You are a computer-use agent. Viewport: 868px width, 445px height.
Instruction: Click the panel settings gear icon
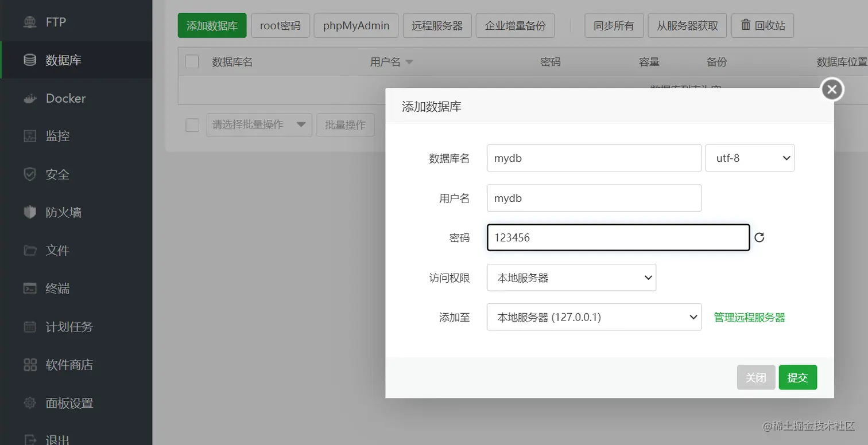pyautogui.click(x=30, y=403)
